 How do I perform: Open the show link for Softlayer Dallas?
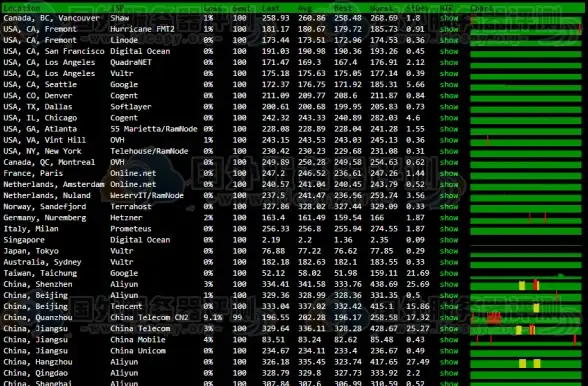click(449, 107)
